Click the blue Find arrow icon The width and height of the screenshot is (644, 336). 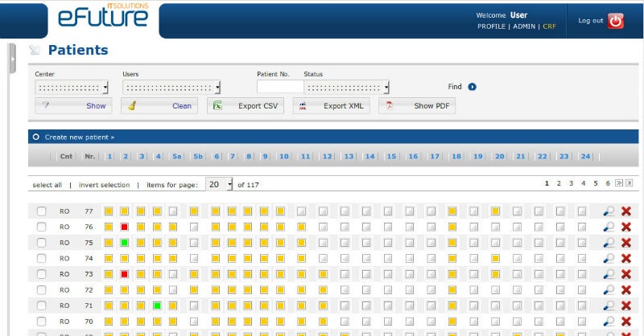[473, 87]
